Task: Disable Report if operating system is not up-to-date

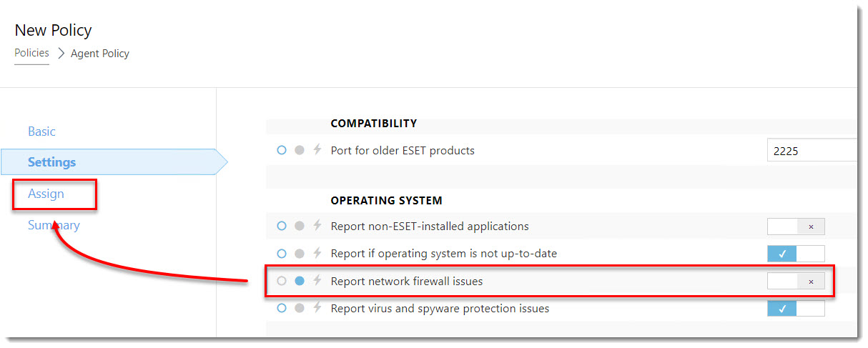Action: 796,253
